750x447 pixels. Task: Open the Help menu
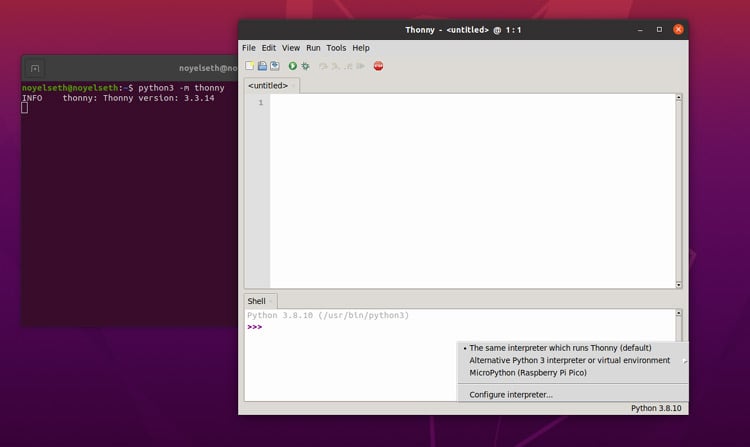pyautogui.click(x=361, y=48)
